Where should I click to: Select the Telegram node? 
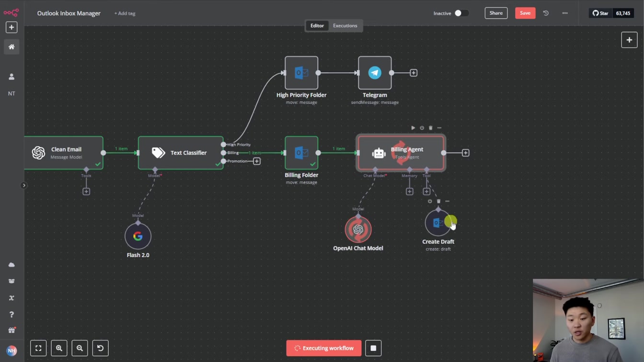(x=375, y=73)
